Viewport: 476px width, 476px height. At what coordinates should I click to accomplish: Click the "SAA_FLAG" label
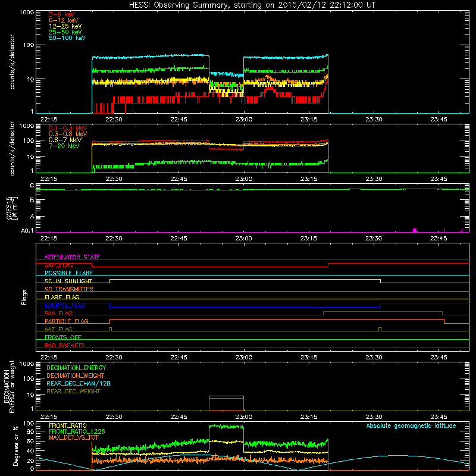pos(58,313)
